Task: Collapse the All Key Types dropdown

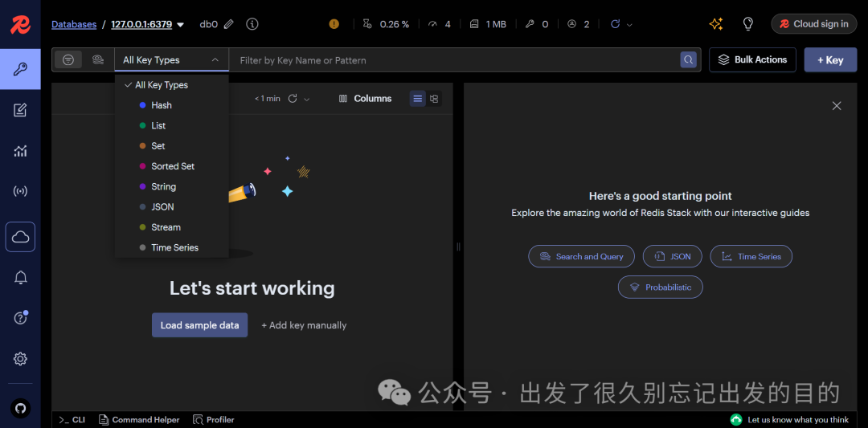Action: (x=215, y=60)
